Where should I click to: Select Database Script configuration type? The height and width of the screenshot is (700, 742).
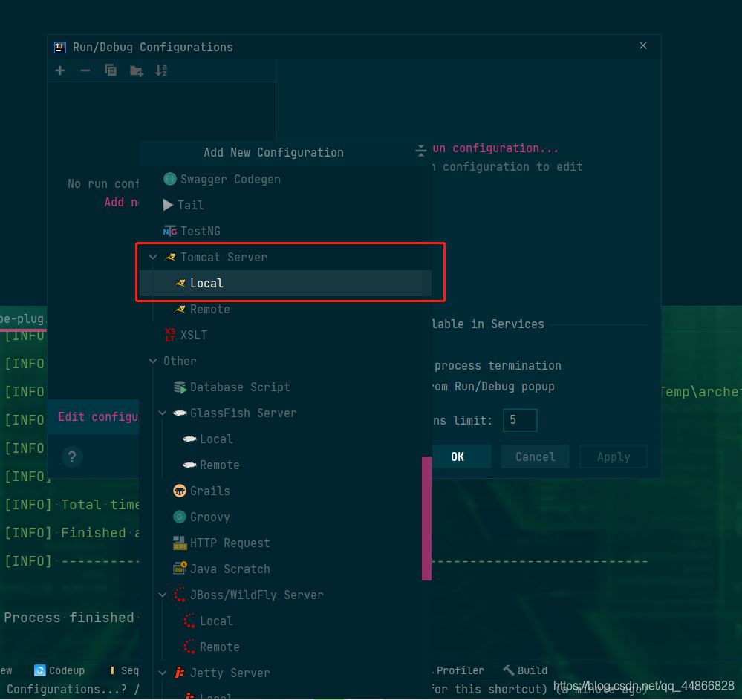click(x=285, y=387)
